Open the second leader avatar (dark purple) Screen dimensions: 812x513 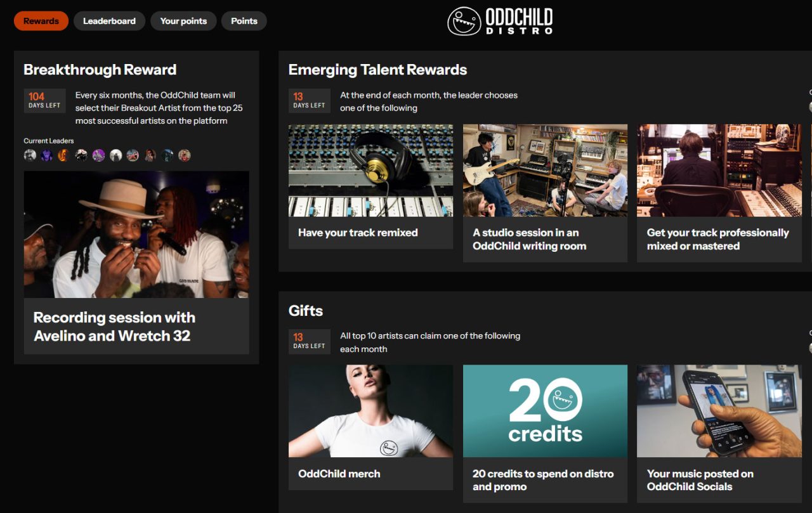click(47, 155)
